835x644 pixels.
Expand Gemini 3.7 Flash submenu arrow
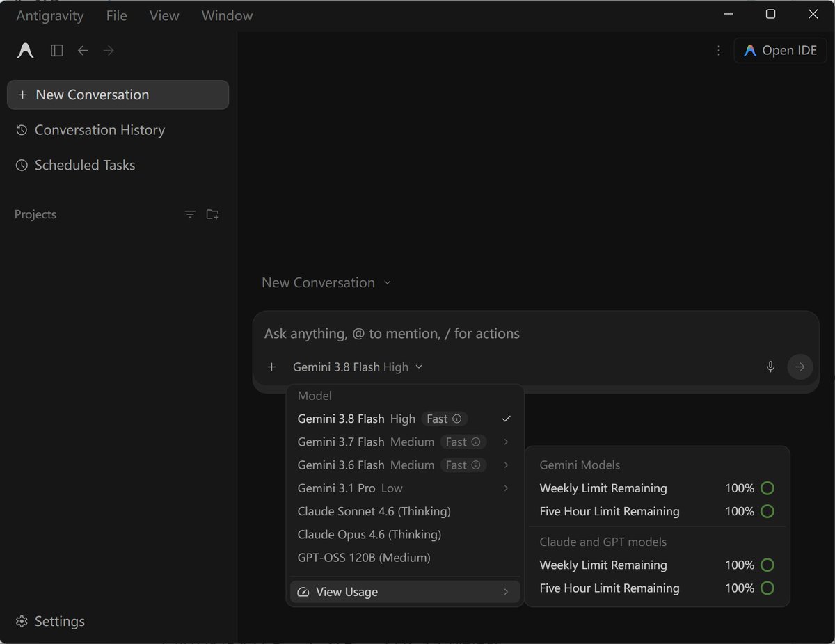click(x=506, y=442)
